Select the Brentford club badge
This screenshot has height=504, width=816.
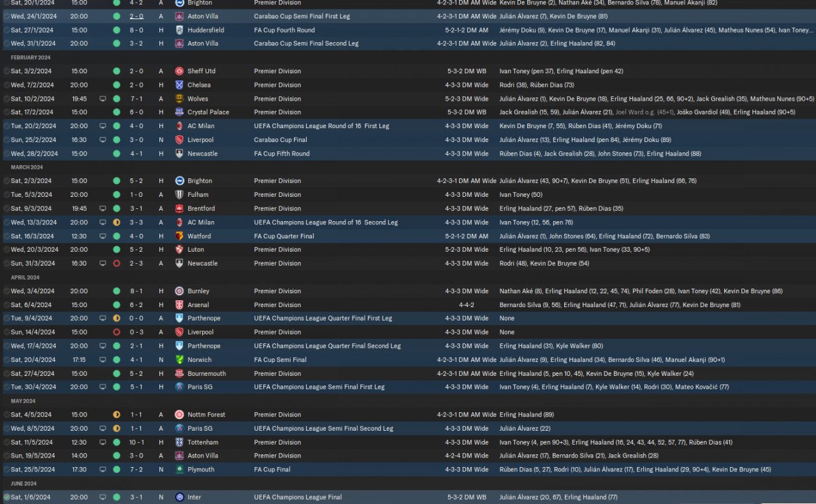pos(180,208)
